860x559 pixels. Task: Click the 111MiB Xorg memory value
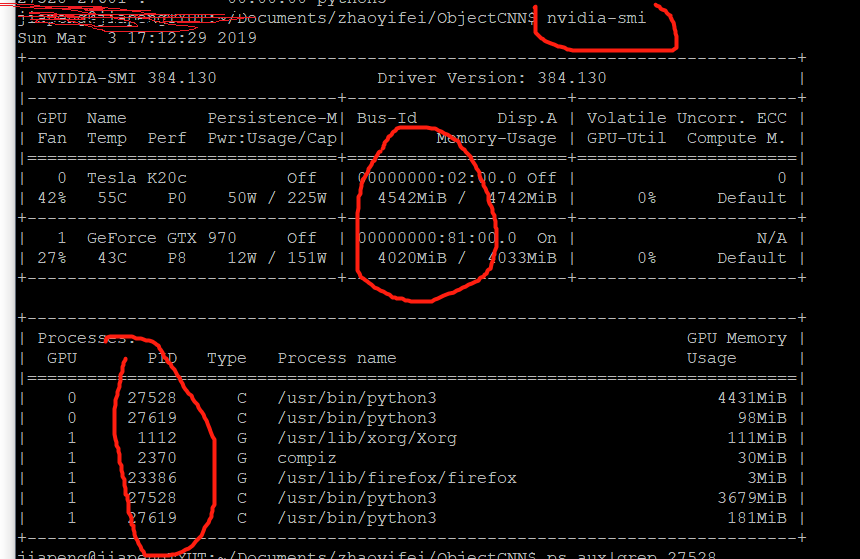[x=757, y=438]
